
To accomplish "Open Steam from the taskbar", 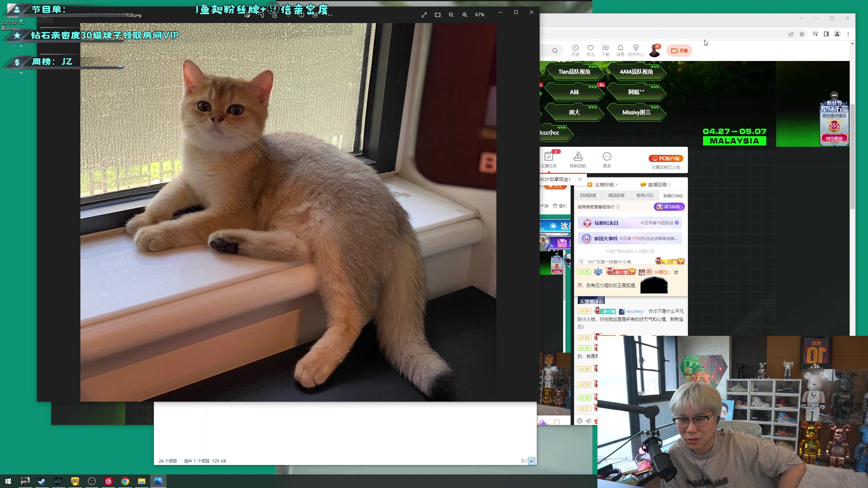I will (42, 481).
